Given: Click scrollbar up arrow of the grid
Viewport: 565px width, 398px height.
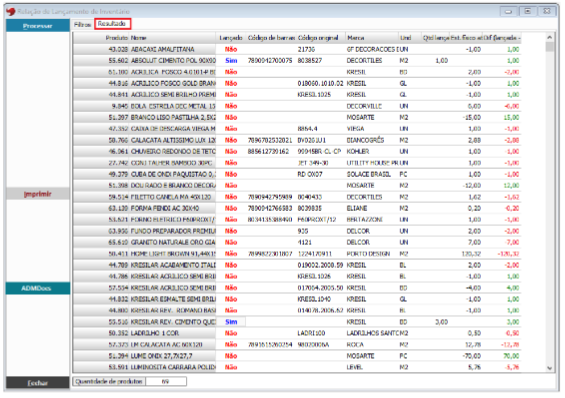Looking at the screenshot, I should (x=550, y=37).
